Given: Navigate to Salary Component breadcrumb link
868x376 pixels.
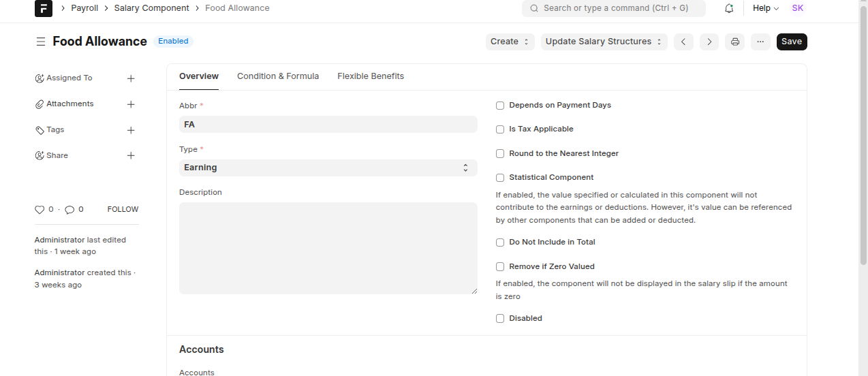Looking at the screenshot, I should pos(151,8).
